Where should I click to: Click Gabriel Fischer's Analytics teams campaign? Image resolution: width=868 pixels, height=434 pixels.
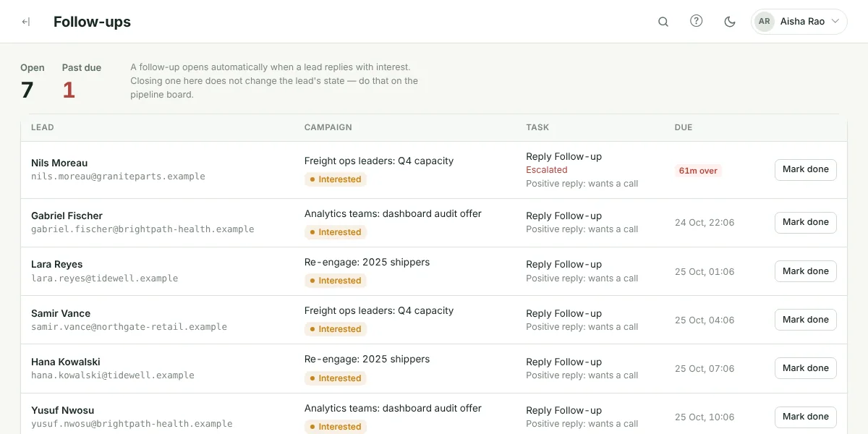393,214
